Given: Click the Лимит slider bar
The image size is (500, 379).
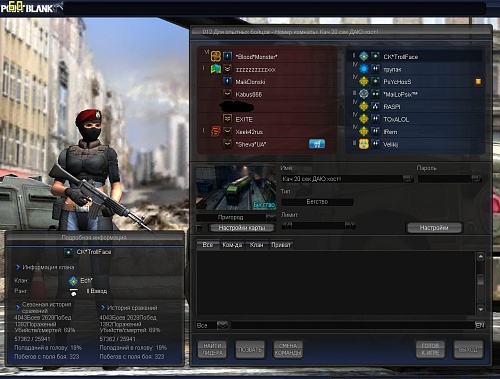Looking at the screenshot, I should (x=318, y=226).
